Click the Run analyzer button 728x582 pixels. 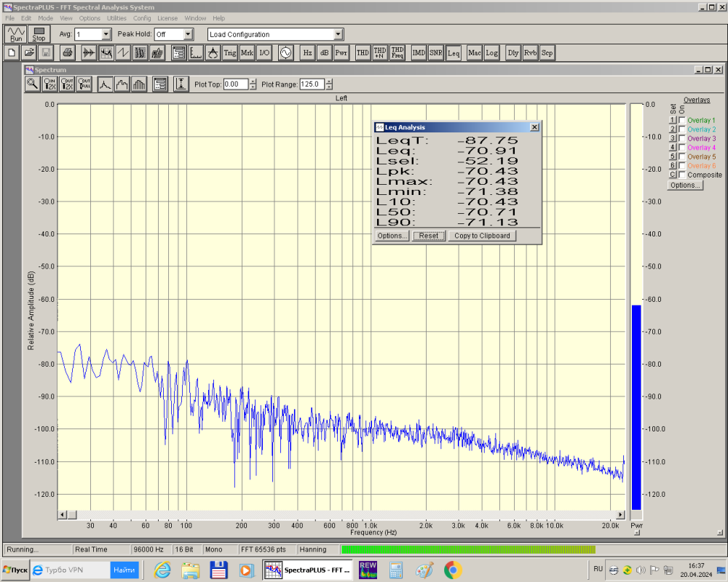click(16, 34)
